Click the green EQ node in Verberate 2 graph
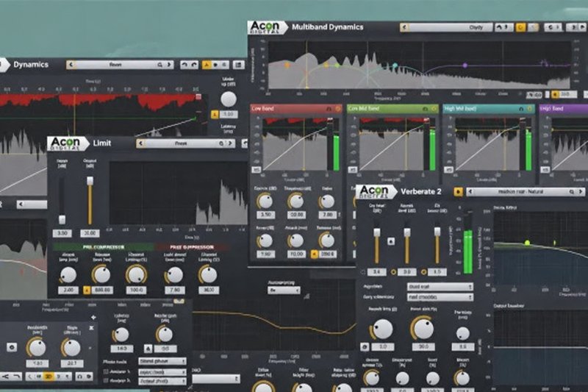The height and width of the screenshot is (392, 588). 527,243
